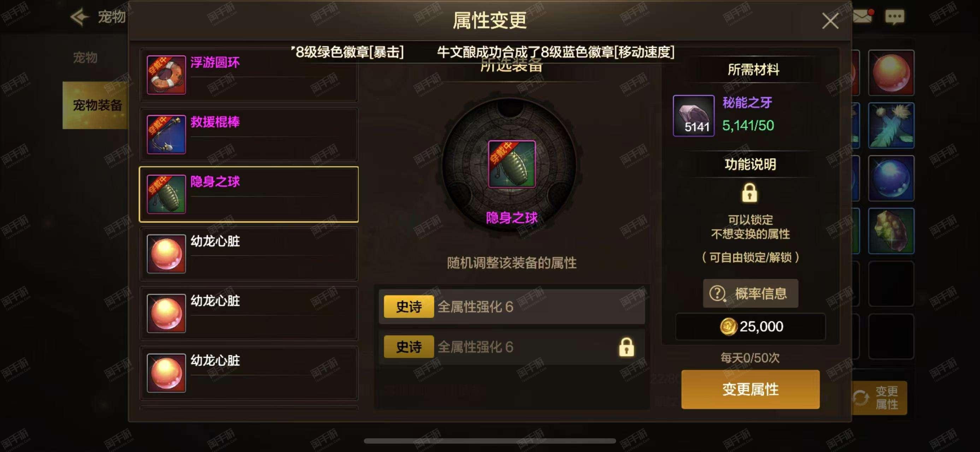Image resolution: width=980 pixels, height=452 pixels.
Task: Toggle lock on first 全属性强化 6 row
Action: [512, 307]
